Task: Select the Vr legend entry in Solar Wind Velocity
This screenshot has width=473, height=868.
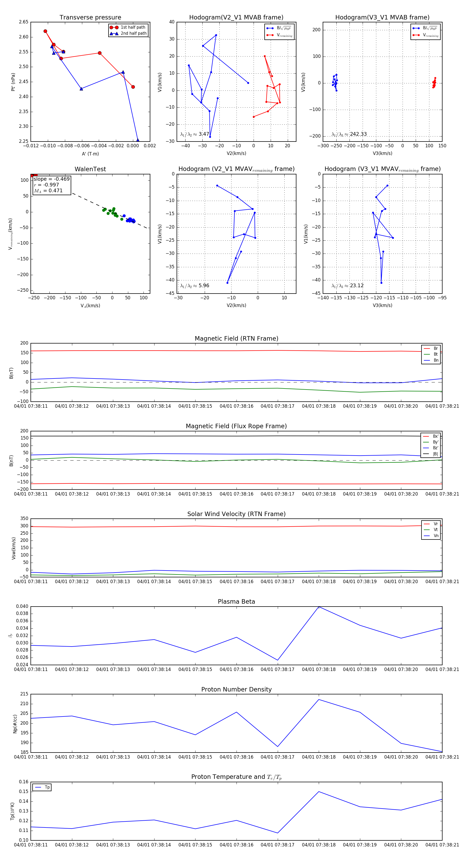Action: (x=431, y=524)
